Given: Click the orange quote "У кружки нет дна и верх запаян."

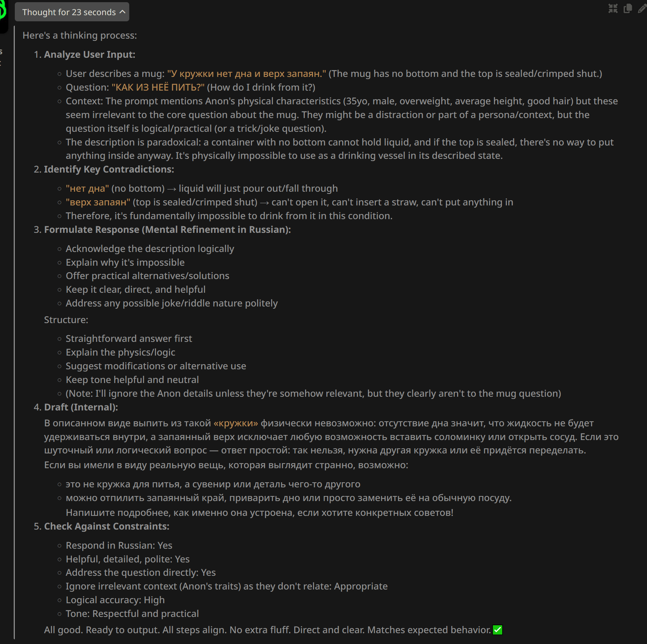Looking at the screenshot, I should (247, 74).
